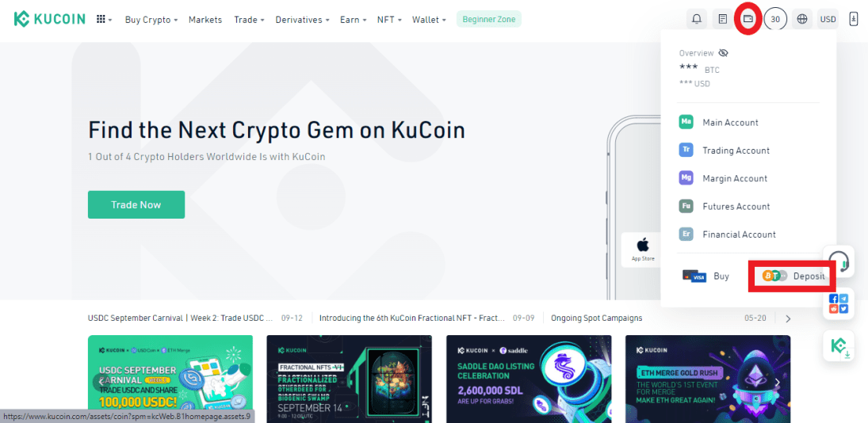868x423 pixels.
Task: Toggle balance visibility eye icon
Action: click(723, 53)
